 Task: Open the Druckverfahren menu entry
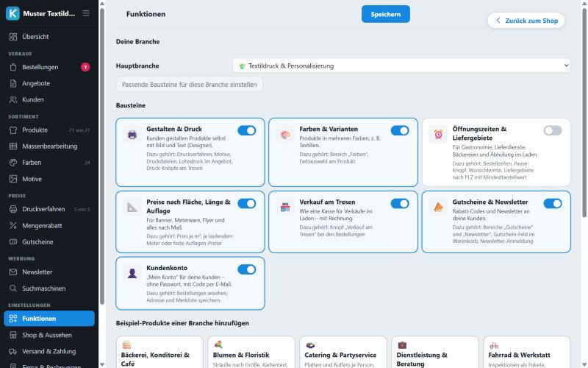pyautogui.click(x=49, y=209)
